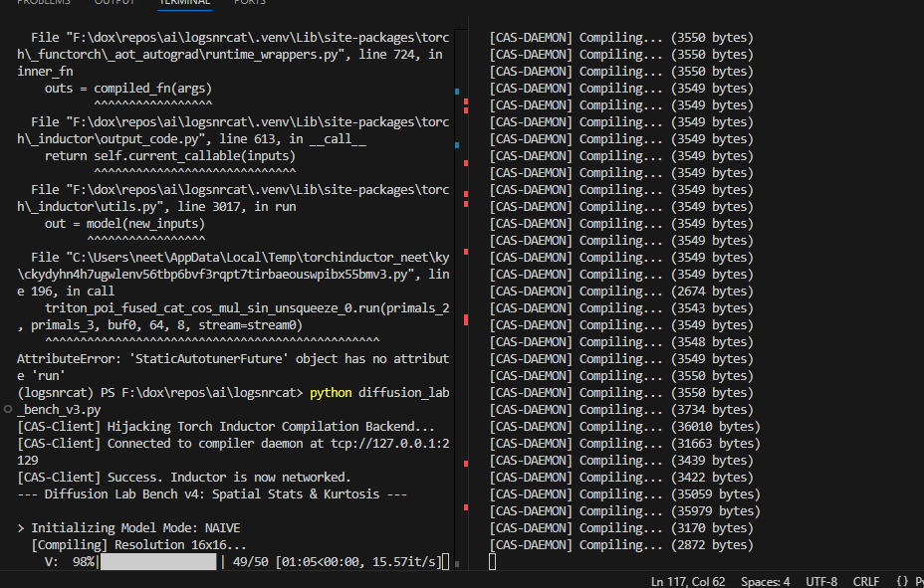
Task: Switch to the PROBLEMS panel tab
Action: (x=44, y=2)
